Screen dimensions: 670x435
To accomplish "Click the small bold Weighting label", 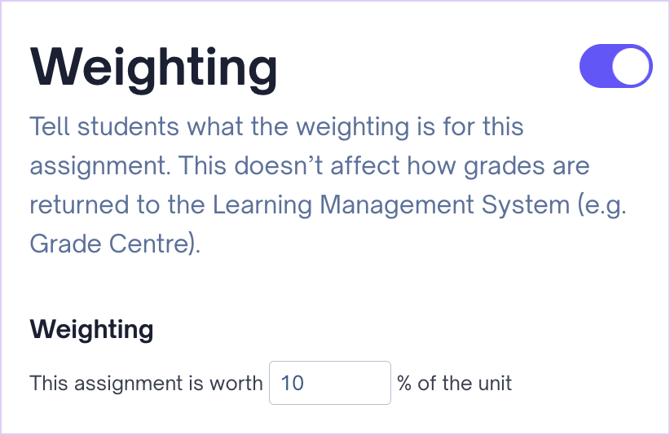I will coord(92,328).
